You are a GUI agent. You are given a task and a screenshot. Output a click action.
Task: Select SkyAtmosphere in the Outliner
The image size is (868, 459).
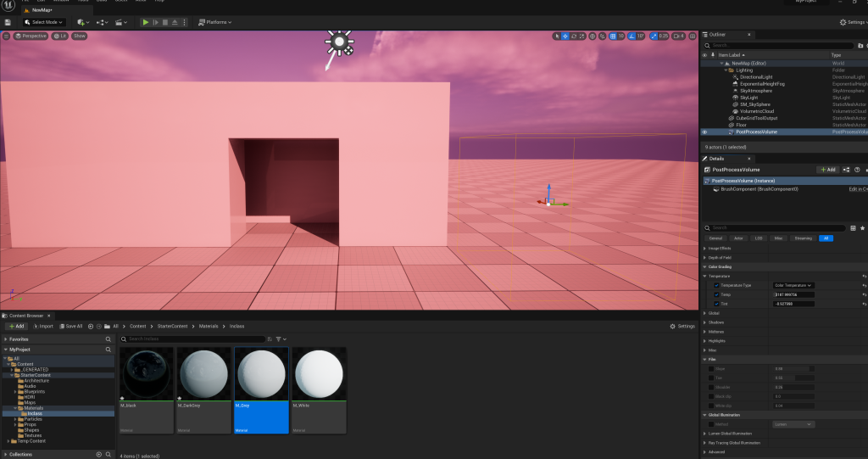[x=755, y=91]
